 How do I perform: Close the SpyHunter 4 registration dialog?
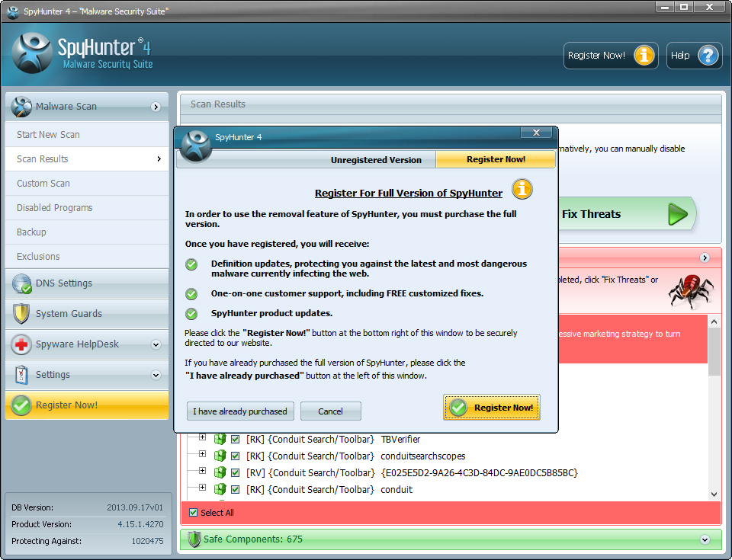(536, 133)
